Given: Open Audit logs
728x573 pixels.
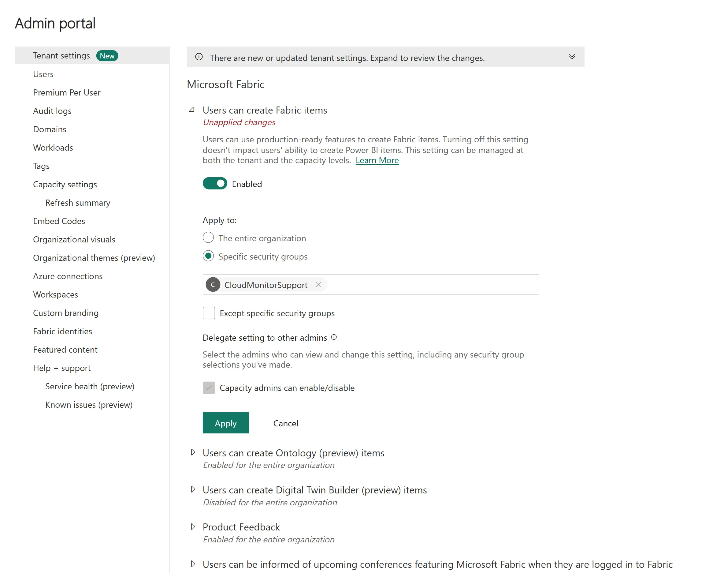Looking at the screenshot, I should 52,111.
